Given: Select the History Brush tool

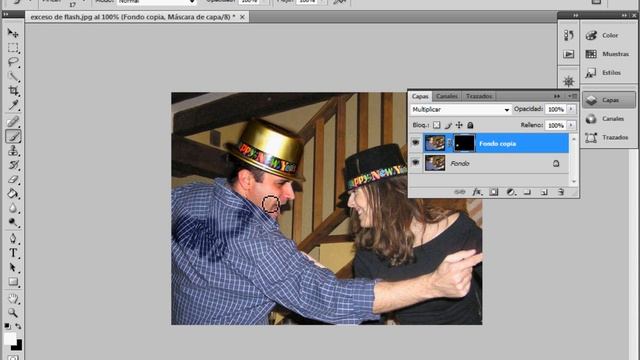Looking at the screenshot, I should (x=13, y=165).
